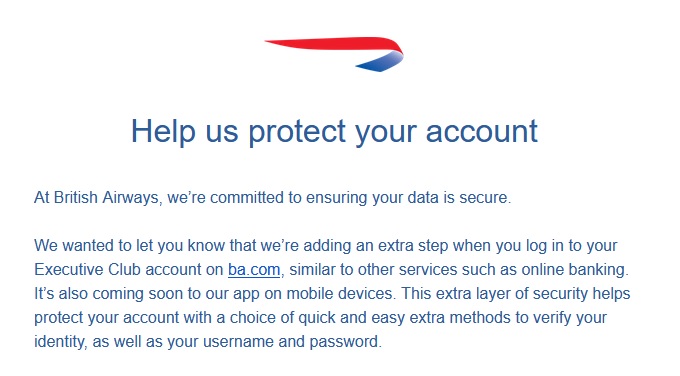
Task: Click the sentence 'It's also coming soon'
Action: 215,294
